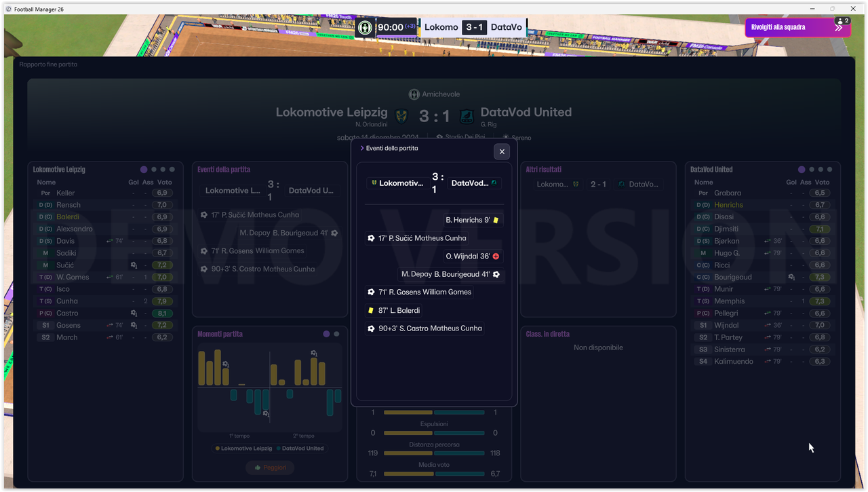Click goal icon after Bourigeaud 41' in popup
Viewport: 868px width, 492px height.
496,274
